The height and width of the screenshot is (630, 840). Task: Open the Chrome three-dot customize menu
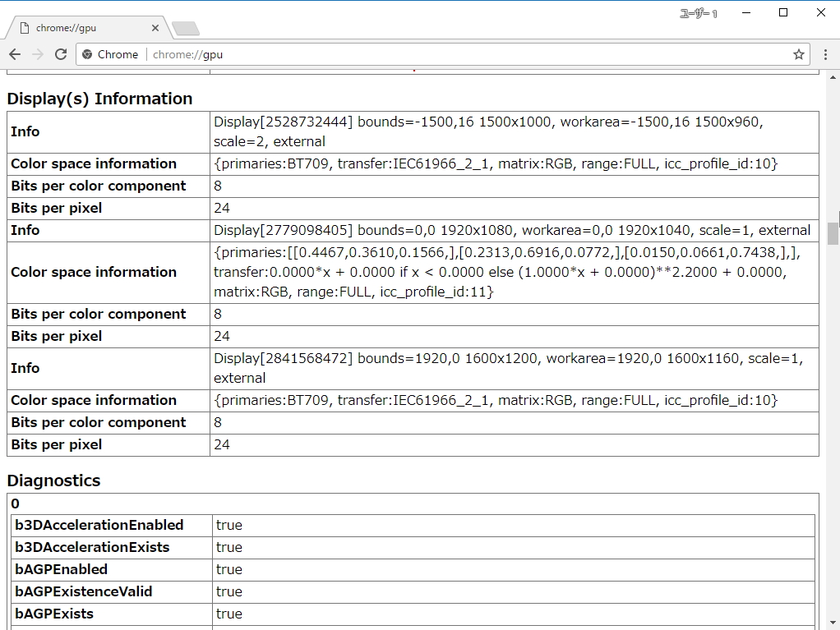(x=825, y=54)
